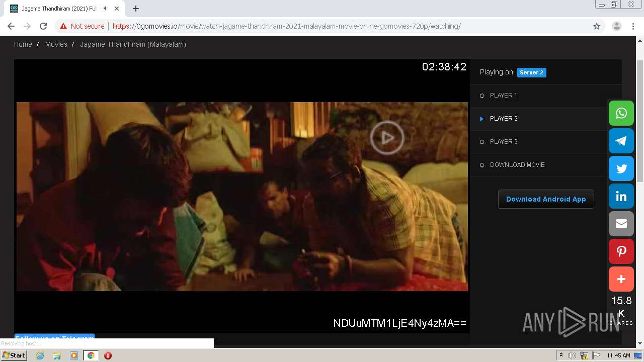Screen dimensions: 644x362
Task: Click the 02:38:42 timer text
Action: point(444,67)
